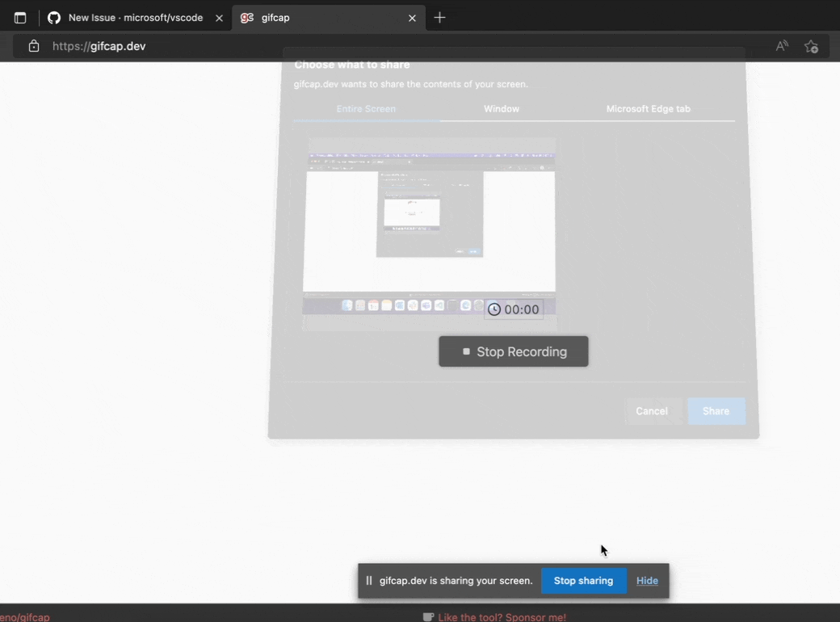Select the gifcap browser tab
The width and height of the screenshot is (840, 622).
(329, 18)
